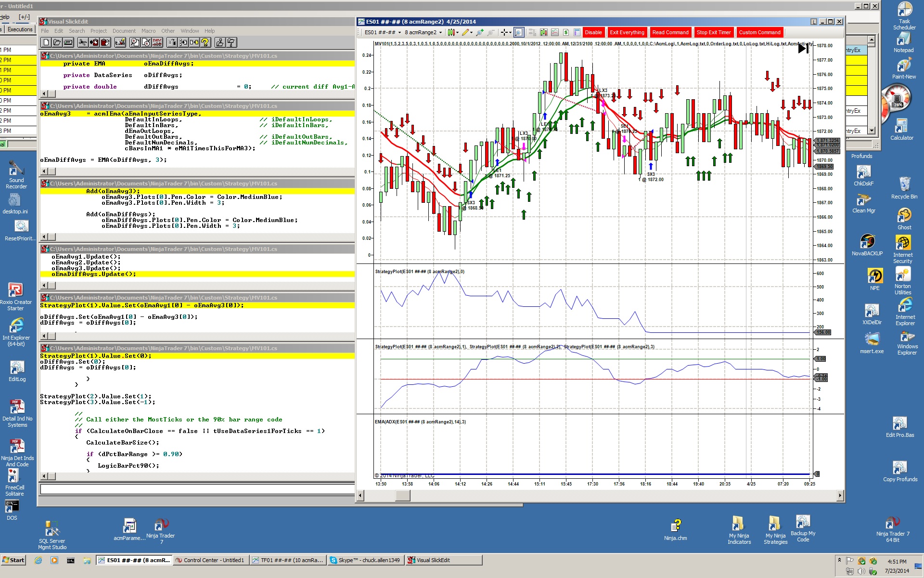Toggle the Executions tab in Control Center
The width and height of the screenshot is (924, 578).
pos(20,29)
